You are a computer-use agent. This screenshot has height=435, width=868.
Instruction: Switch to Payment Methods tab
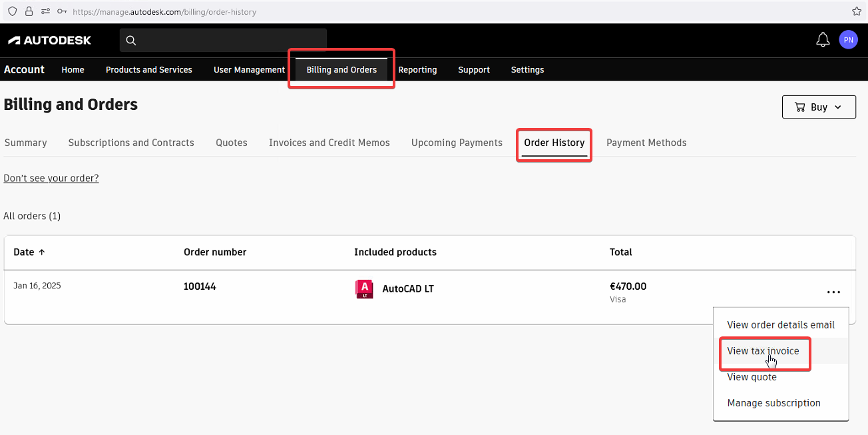pos(646,143)
